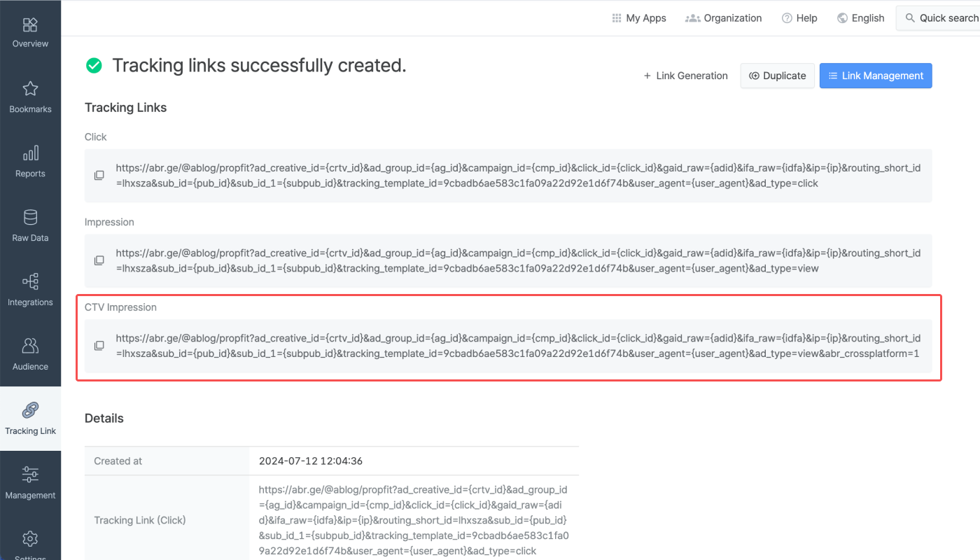This screenshot has width=980, height=560.
Task: Open Link Management
Action: click(x=876, y=76)
